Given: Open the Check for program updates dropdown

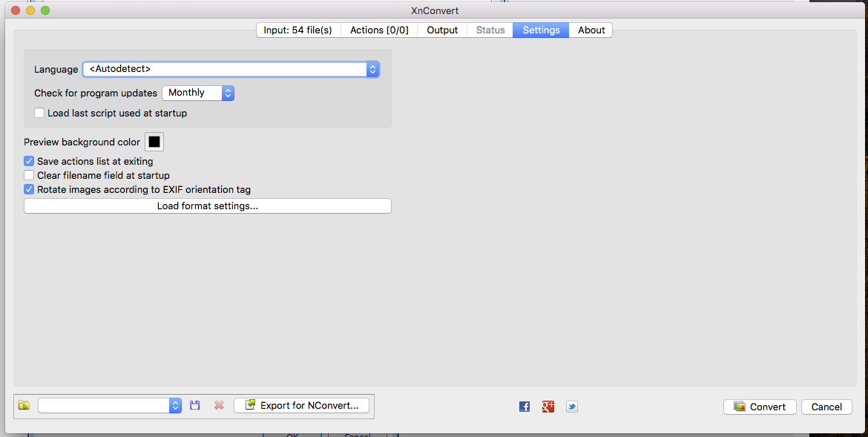Looking at the screenshot, I should pos(198,93).
